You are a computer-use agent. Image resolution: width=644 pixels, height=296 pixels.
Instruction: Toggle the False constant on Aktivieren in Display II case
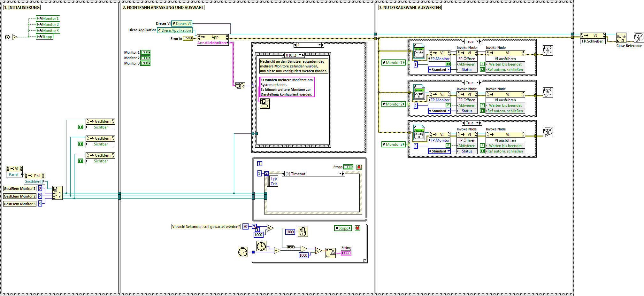(448, 105)
